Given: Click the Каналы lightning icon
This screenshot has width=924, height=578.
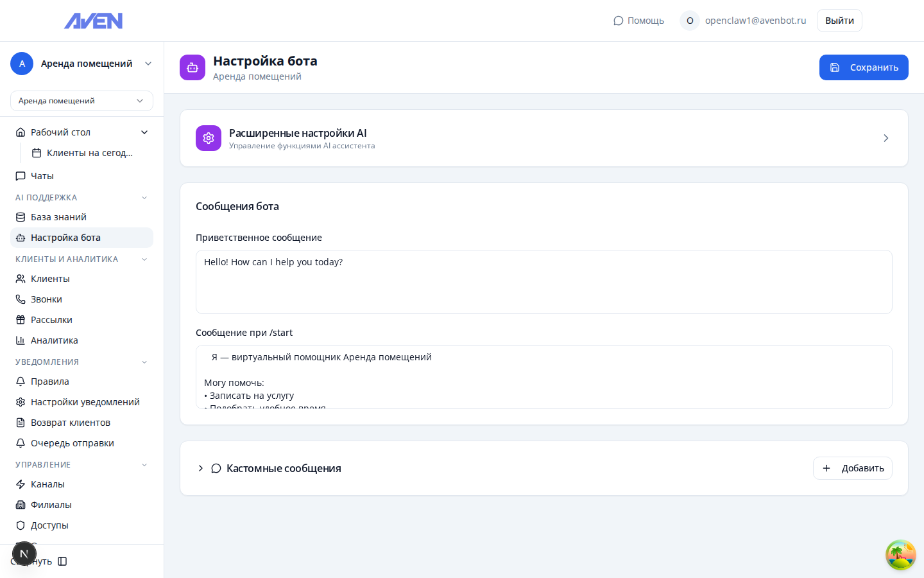Looking at the screenshot, I should coord(20,484).
